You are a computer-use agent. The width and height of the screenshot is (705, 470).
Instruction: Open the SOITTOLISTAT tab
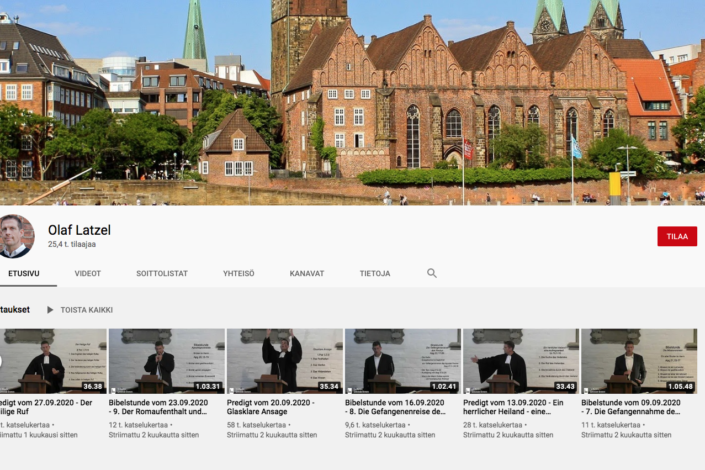162,273
